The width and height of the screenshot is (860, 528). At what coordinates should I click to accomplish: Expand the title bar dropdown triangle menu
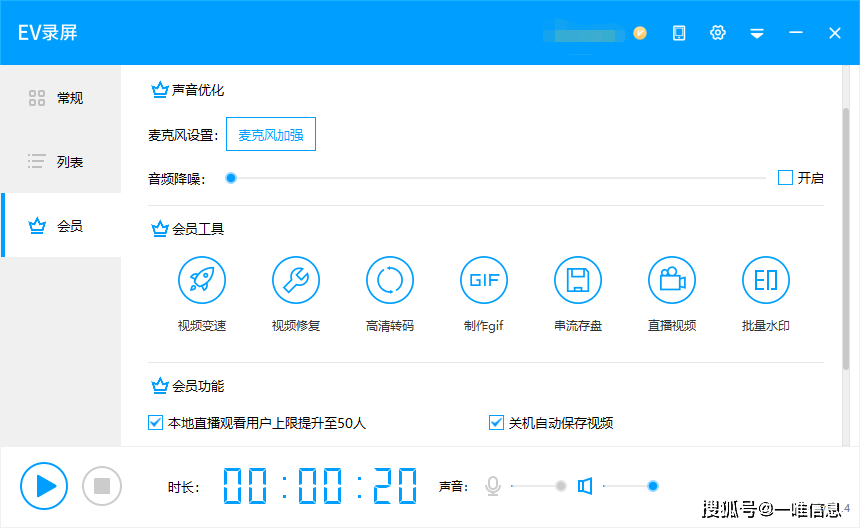click(757, 33)
